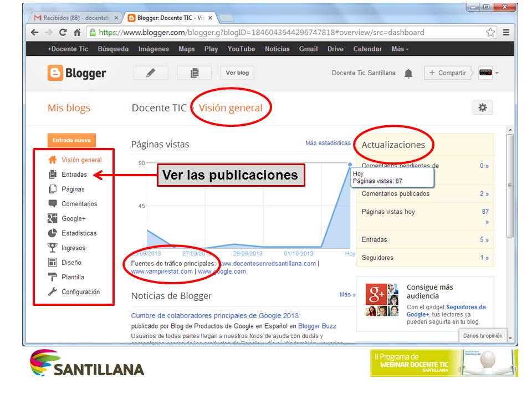Click the Entrada nueva orange button
The width and height of the screenshot is (532, 399).
click(71, 140)
